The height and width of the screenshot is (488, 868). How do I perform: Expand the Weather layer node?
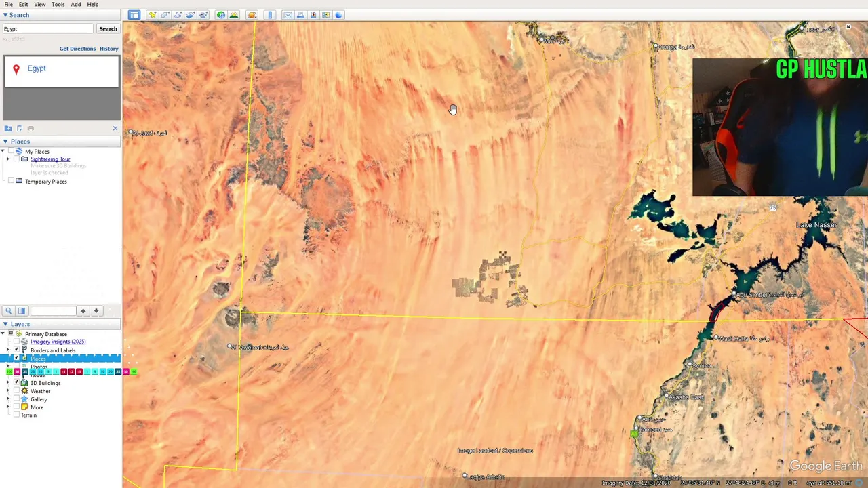coord(8,390)
